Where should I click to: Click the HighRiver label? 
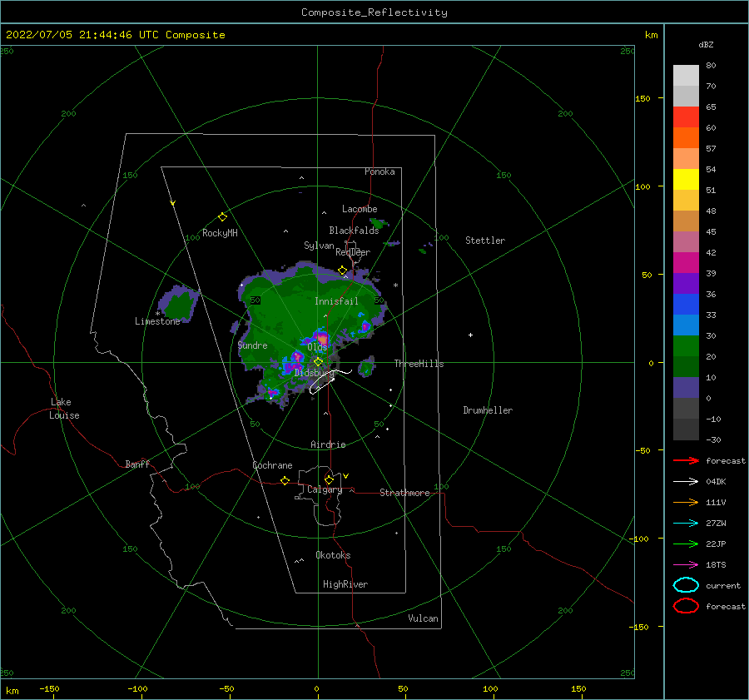pyautogui.click(x=345, y=584)
